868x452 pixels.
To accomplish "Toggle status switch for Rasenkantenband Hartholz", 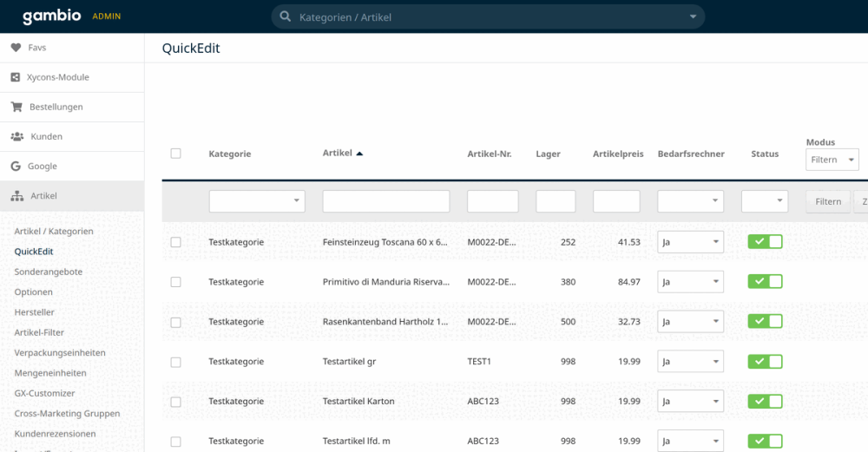I will (765, 321).
